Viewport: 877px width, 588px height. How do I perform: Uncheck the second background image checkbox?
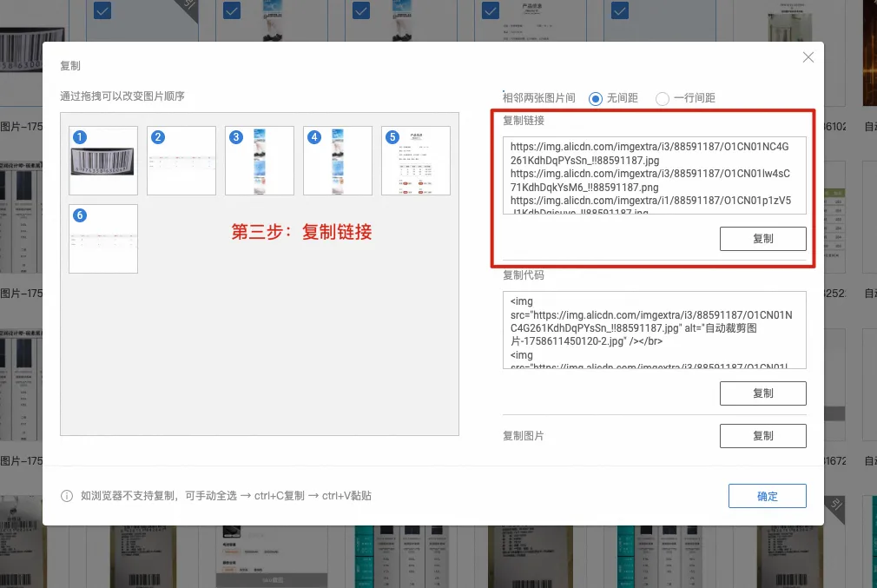(232, 10)
